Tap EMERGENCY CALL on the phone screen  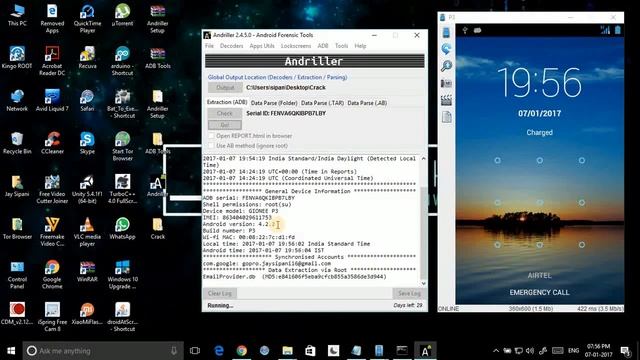point(539,292)
